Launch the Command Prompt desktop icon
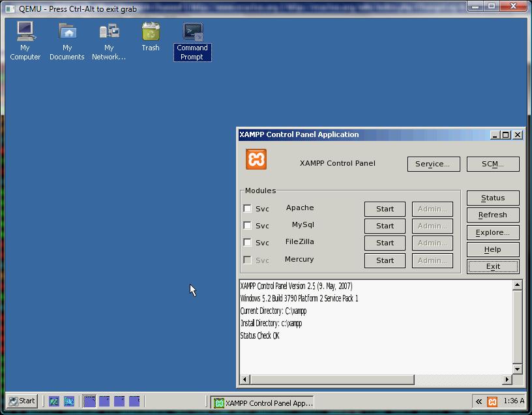The height and width of the screenshot is (415, 532). click(x=192, y=33)
